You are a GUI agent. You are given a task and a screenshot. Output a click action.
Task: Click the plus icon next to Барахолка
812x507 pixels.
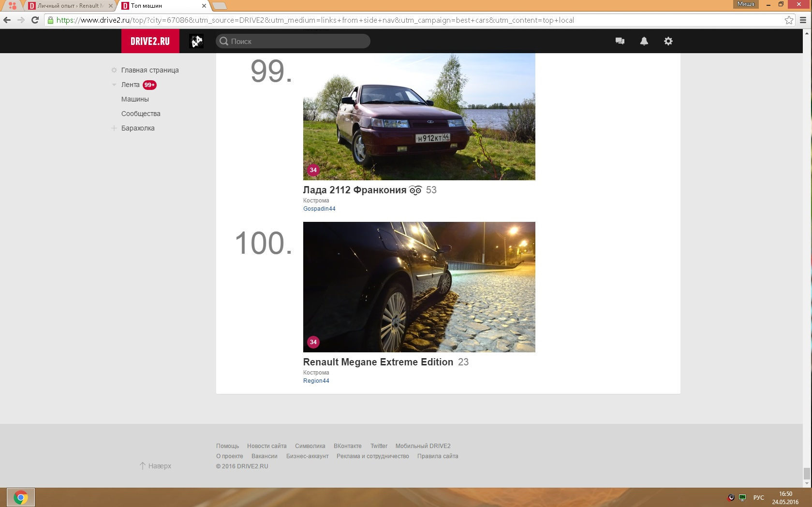(114, 128)
